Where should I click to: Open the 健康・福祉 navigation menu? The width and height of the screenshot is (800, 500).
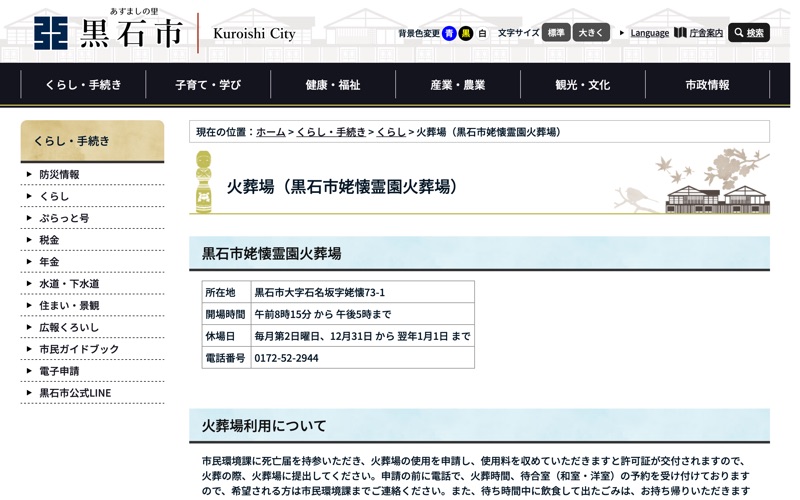pos(333,85)
